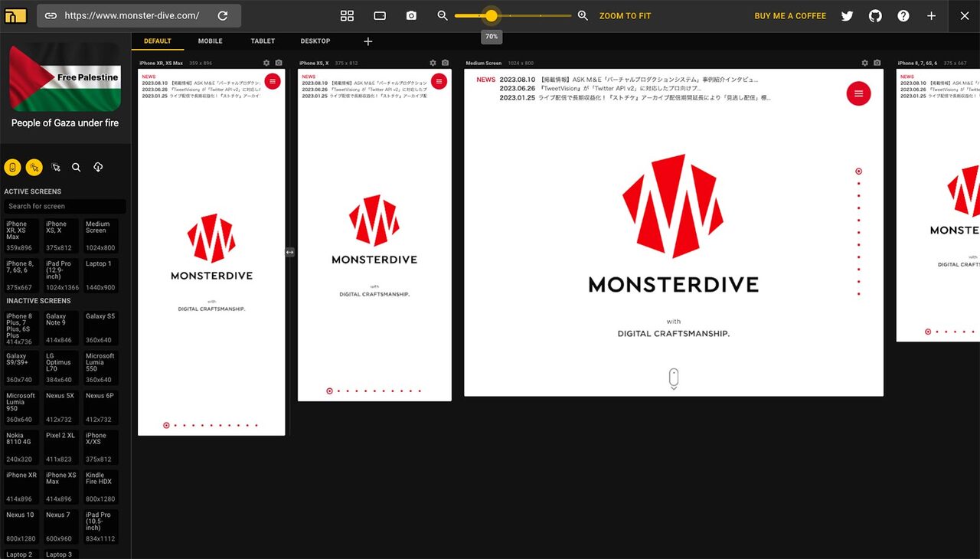980x559 pixels.
Task: Activate the Kindle Fire HDX screen tile
Action: point(101,487)
